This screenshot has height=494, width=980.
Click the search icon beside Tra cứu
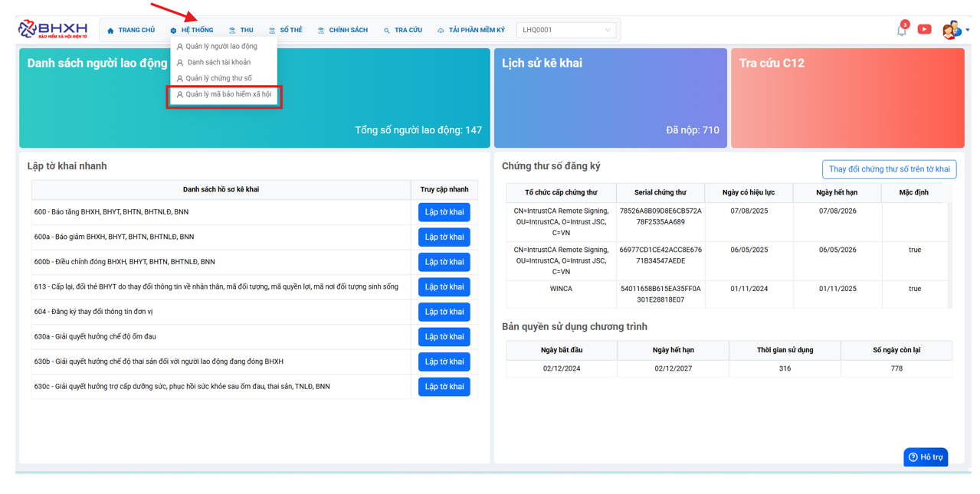point(387,31)
